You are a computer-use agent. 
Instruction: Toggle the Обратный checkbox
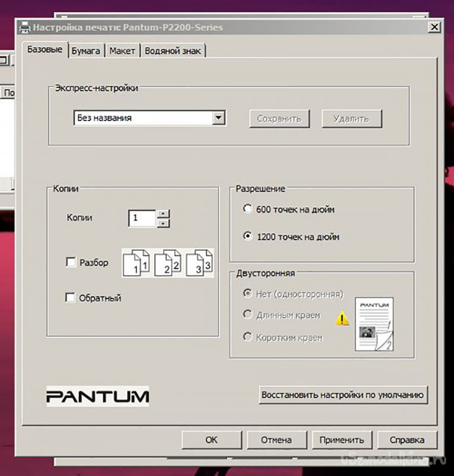tap(71, 298)
